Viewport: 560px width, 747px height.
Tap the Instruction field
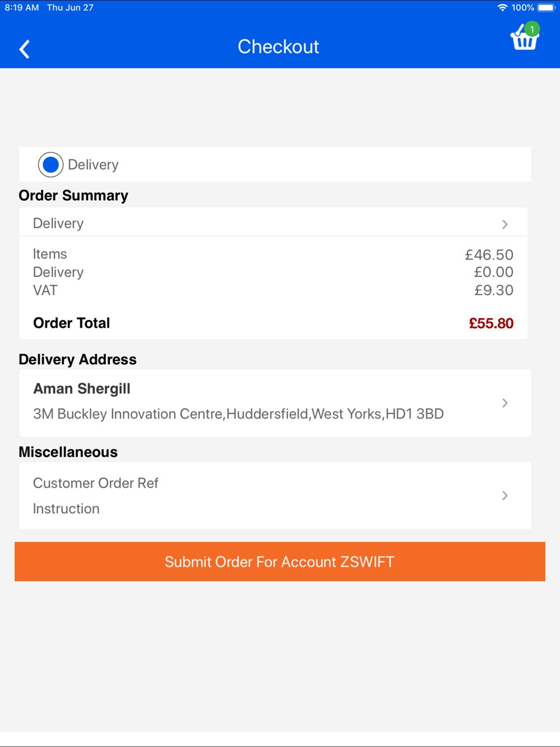(66, 508)
